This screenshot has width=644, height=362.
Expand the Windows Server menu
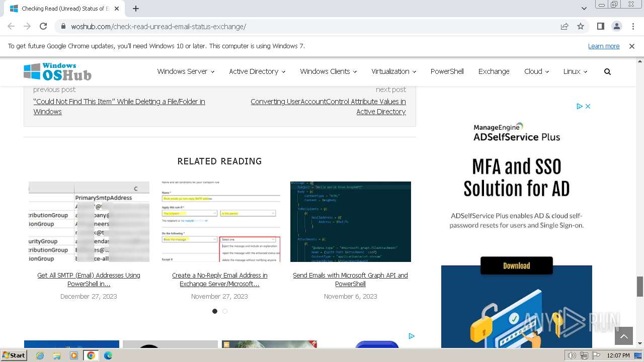point(186,71)
